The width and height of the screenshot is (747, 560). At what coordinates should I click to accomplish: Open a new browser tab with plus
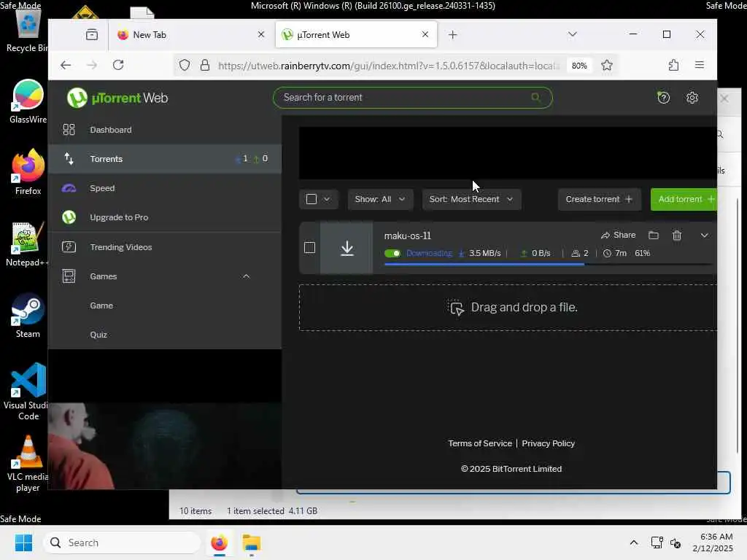pos(452,35)
